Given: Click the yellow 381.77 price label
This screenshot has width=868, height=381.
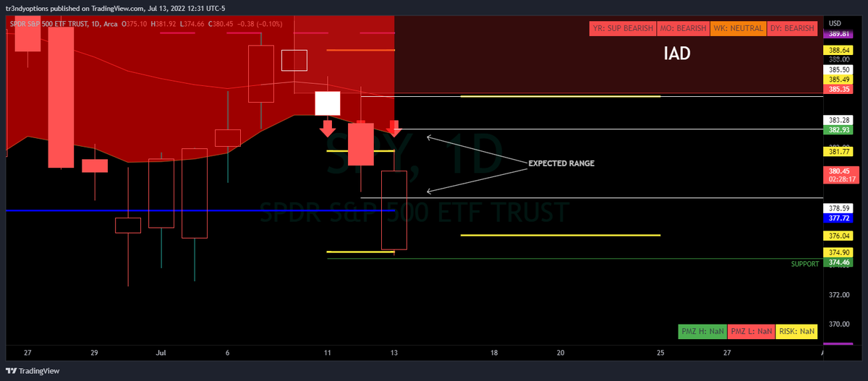Looking at the screenshot, I should click(839, 152).
